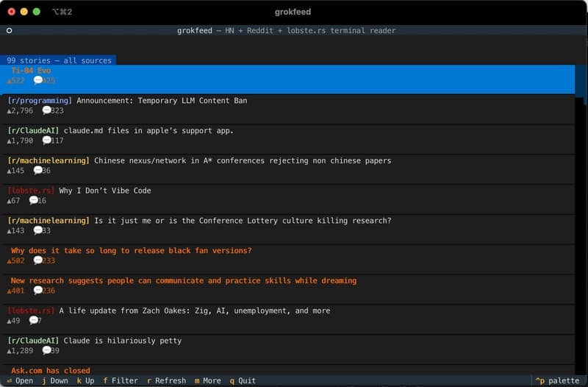Click lobste.rs tag on Zach Oakes story
This screenshot has width=588, height=387.
pyautogui.click(x=31, y=310)
